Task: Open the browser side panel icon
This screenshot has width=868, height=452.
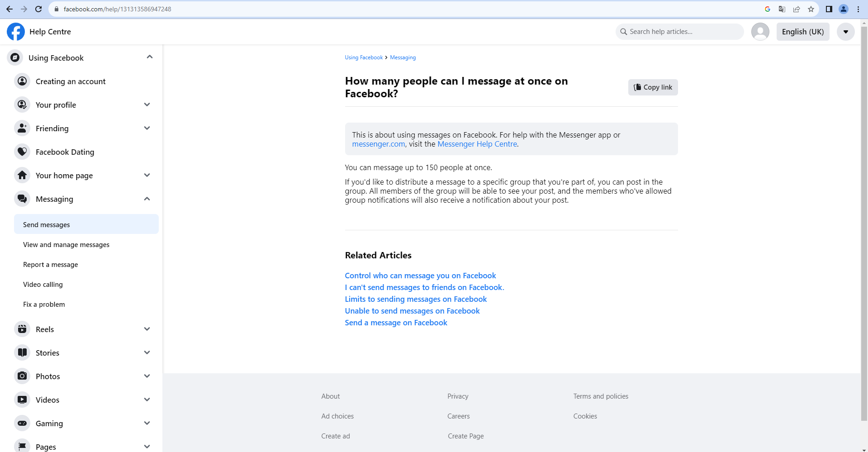Action: pos(829,9)
